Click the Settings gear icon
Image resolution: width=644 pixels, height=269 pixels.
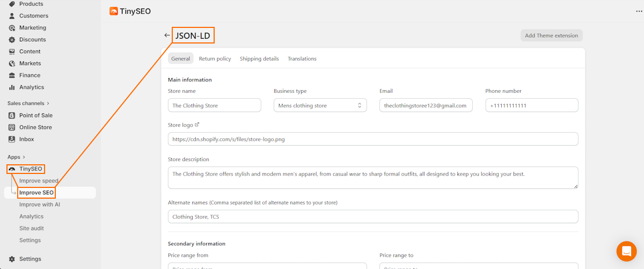click(12, 259)
